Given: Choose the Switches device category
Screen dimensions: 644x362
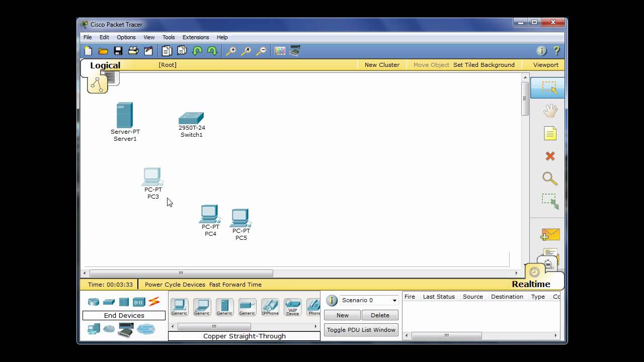Looking at the screenshot, I should tap(109, 302).
